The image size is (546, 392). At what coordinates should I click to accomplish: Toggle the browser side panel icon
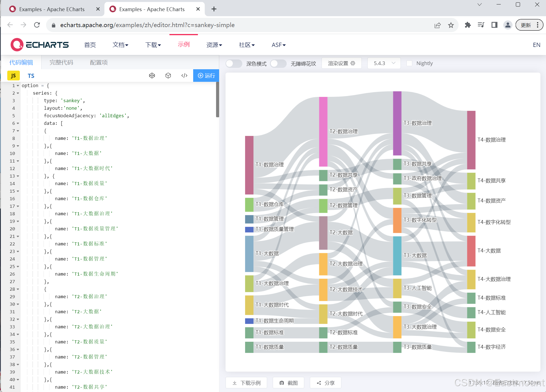point(494,25)
